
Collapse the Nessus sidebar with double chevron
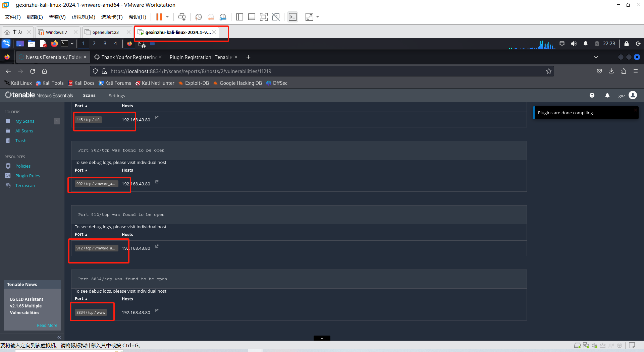pyautogui.click(x=59, y=337)
